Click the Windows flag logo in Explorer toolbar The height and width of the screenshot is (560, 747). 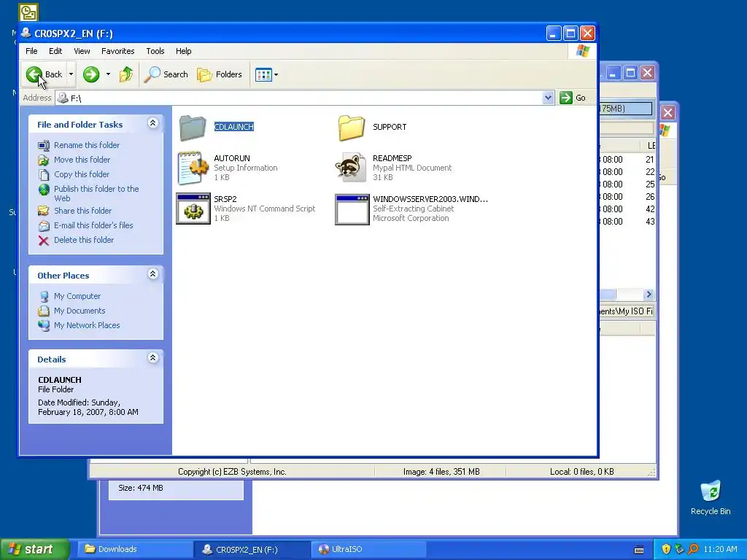(583, 51)
